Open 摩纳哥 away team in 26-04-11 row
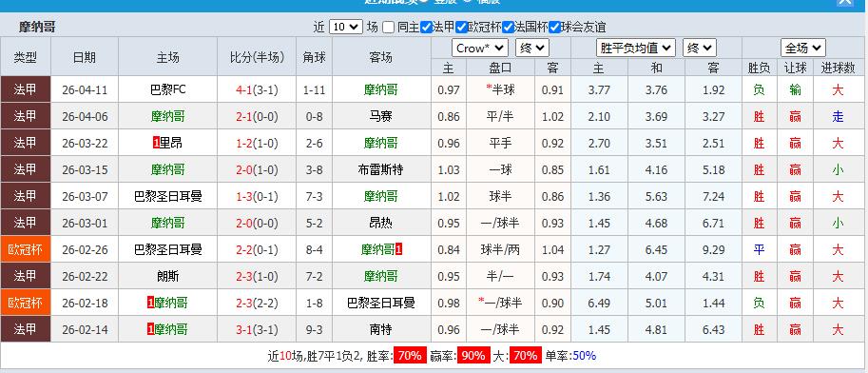 click(381, 89)
